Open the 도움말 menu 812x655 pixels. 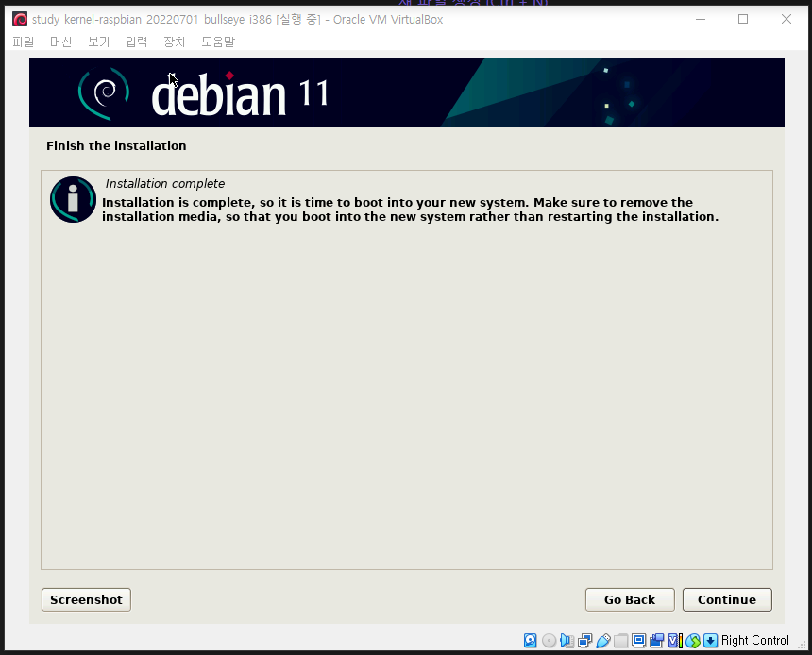click(x=216, y=42)
